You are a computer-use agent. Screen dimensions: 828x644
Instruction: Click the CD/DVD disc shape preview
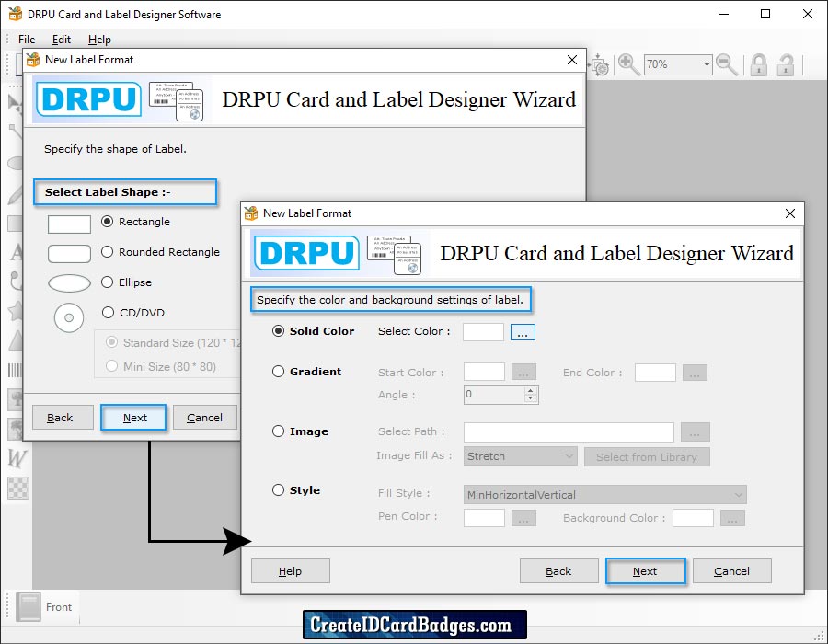(x=69, y=317)
